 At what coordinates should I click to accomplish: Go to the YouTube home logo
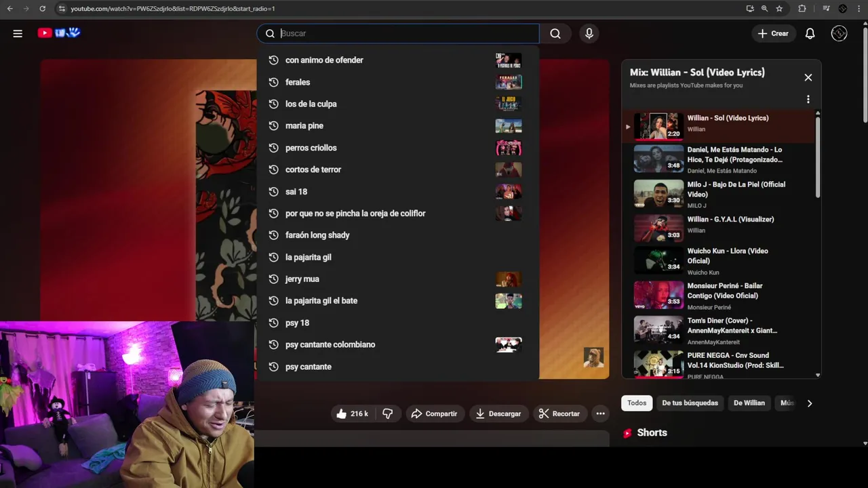point(59,33)
